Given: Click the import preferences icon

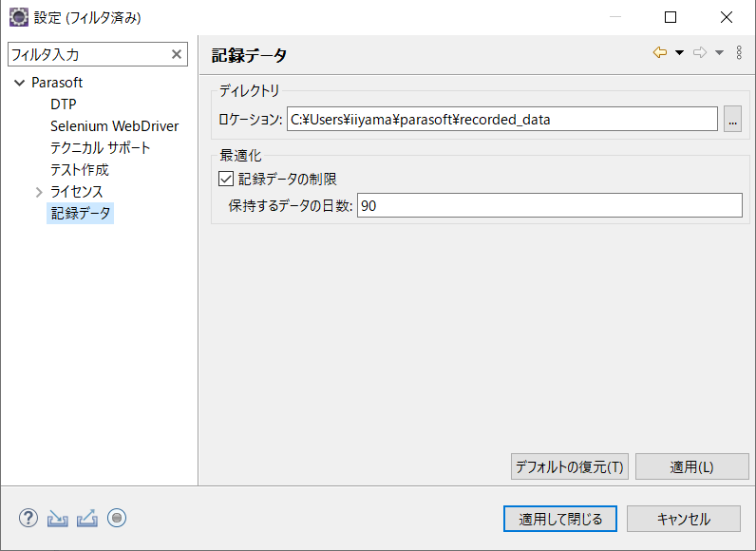Looking at the screenshot, I should click(x=58, y=519).
